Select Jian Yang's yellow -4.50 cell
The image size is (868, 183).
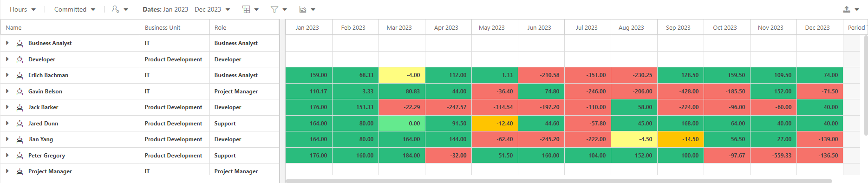(x=634, y=139)
